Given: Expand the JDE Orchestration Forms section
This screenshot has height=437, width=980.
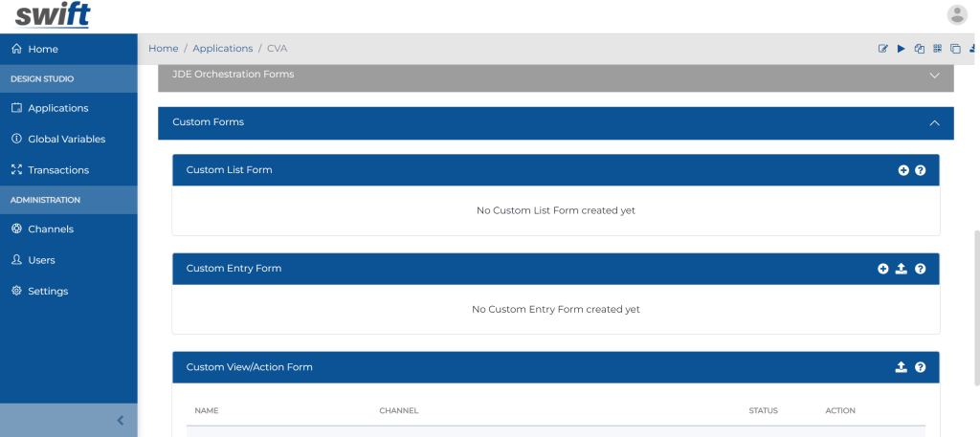Looking at the screenshot, I should [934, 75].
